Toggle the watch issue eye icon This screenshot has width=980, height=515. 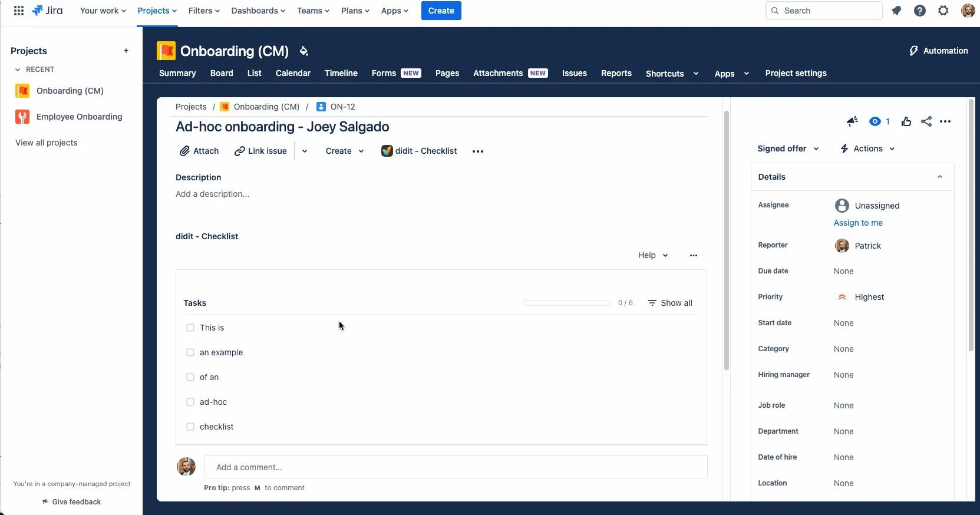point(875,121)
